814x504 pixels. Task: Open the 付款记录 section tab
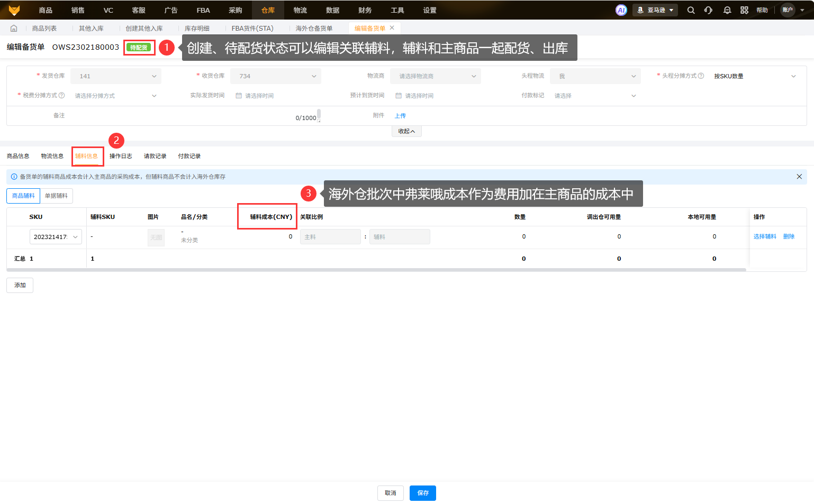(189, 156)
